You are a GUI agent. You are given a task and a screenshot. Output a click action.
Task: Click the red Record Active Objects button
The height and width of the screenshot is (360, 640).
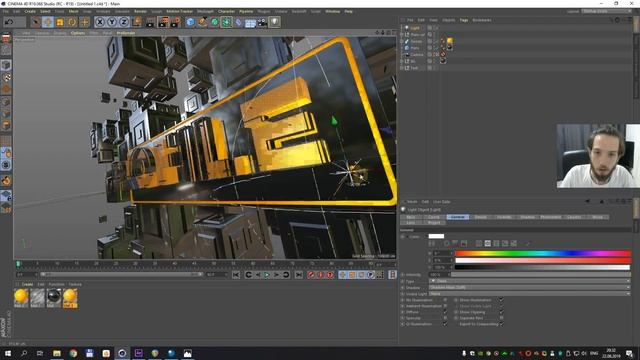click(311, 275)
